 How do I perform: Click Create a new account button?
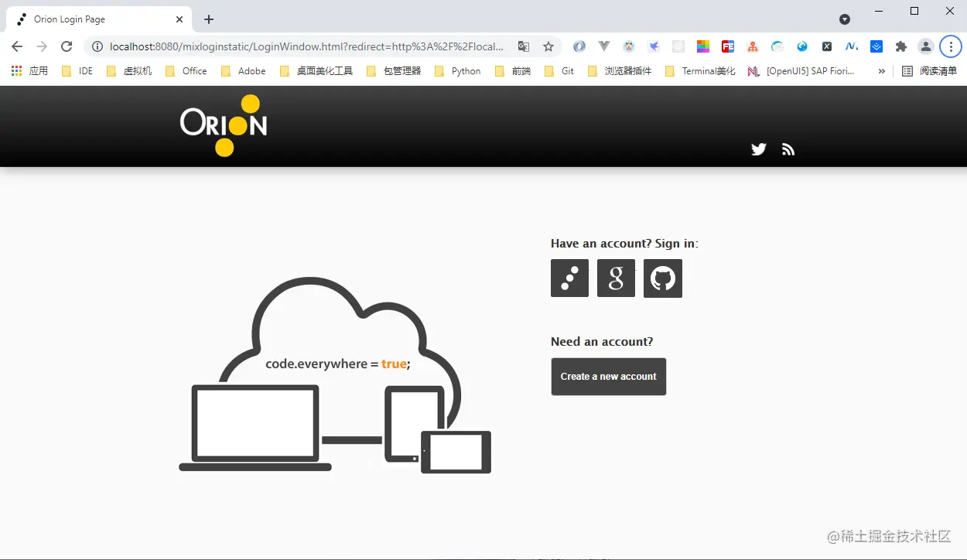[609, 377]
